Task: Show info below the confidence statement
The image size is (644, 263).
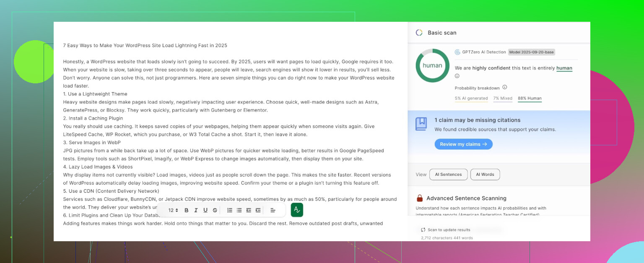Action: [x=457, y=76]
